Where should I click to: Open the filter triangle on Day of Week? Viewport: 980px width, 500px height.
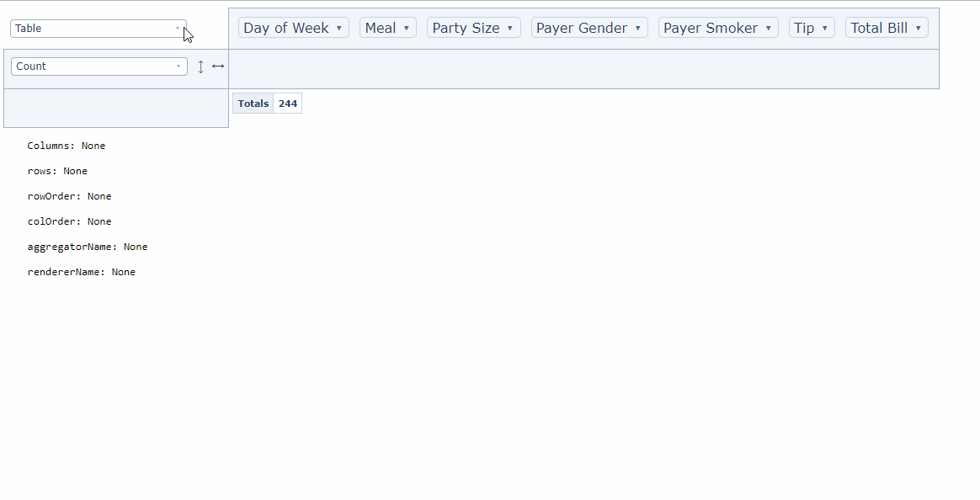(340, 27)
